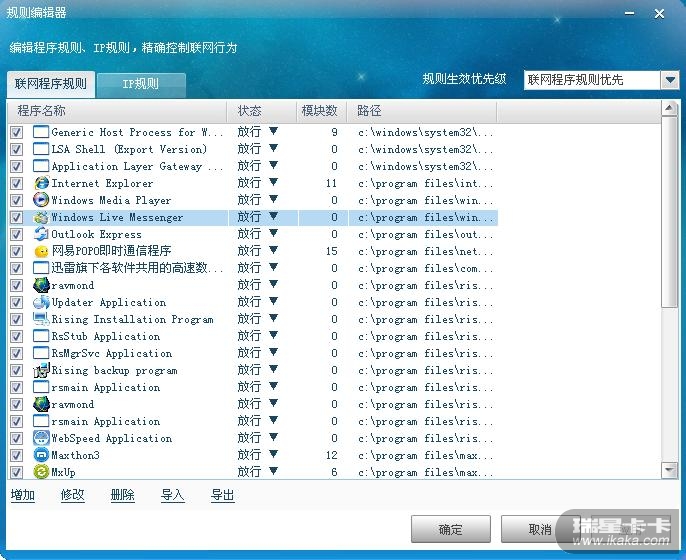Uncheck the LSA Shell checkbox
This screenshot has width=686, height=560.
[17, 149]
